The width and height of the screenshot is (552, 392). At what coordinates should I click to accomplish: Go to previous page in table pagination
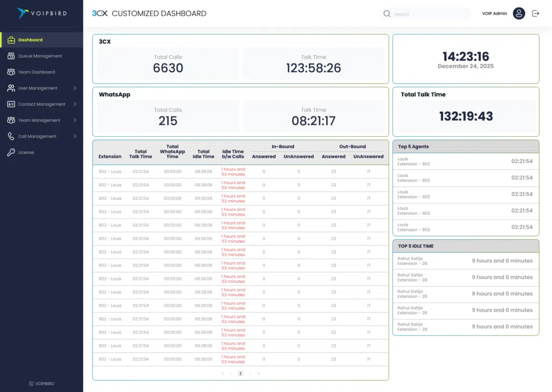231,373
